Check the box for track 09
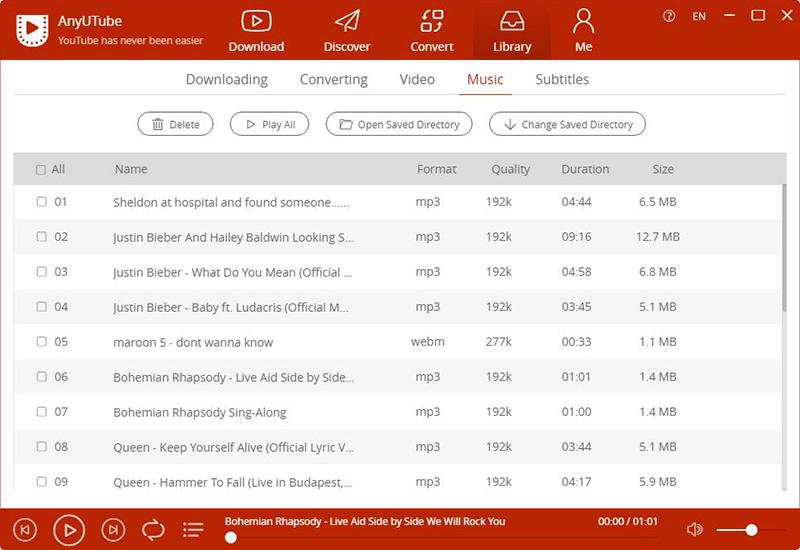The image size is (800, 550). point(42,481)
